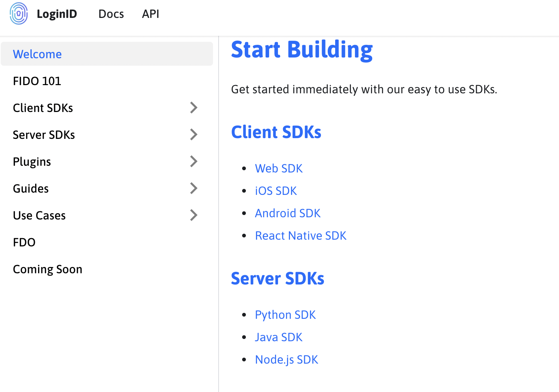Viewport: 559px width, 392px height.
Task: Open the Docs navigation menu item
Action: (111, 14)
